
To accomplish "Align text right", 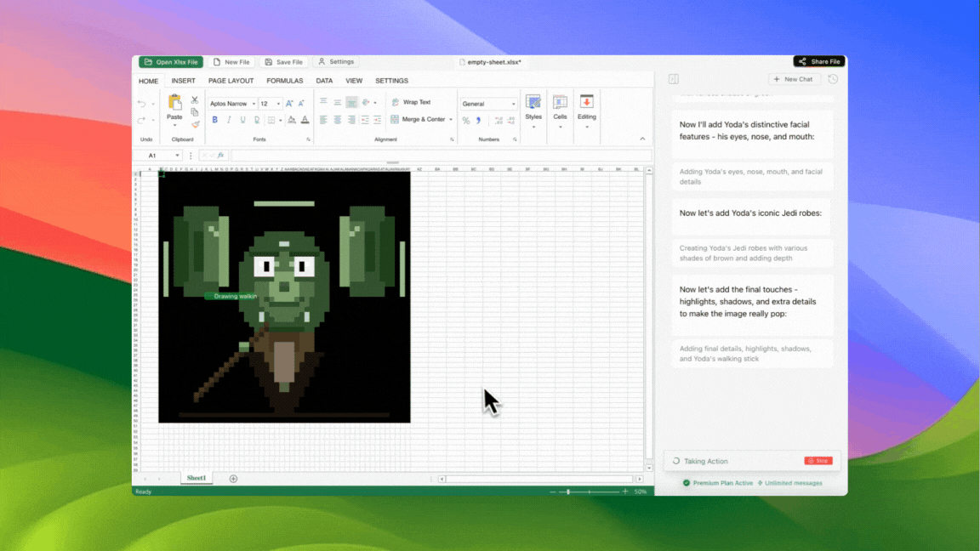I will coord(351,120).
